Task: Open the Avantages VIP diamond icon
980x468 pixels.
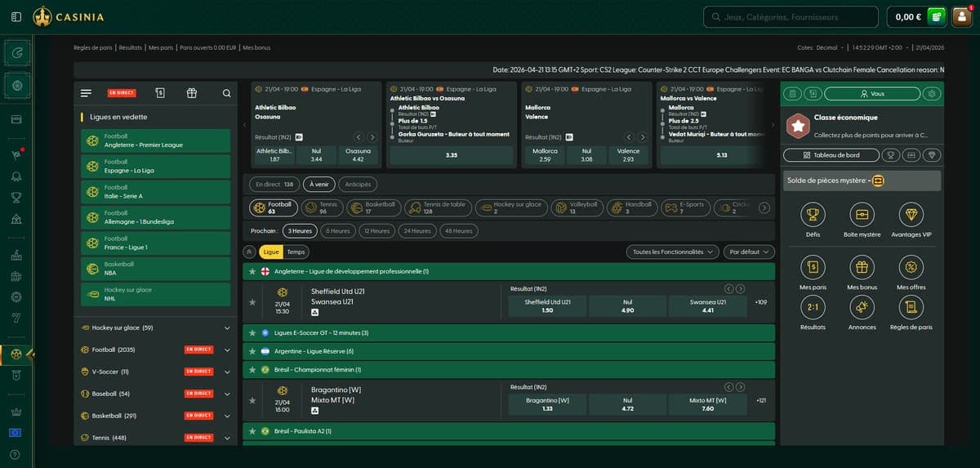Action: (911, 215)
